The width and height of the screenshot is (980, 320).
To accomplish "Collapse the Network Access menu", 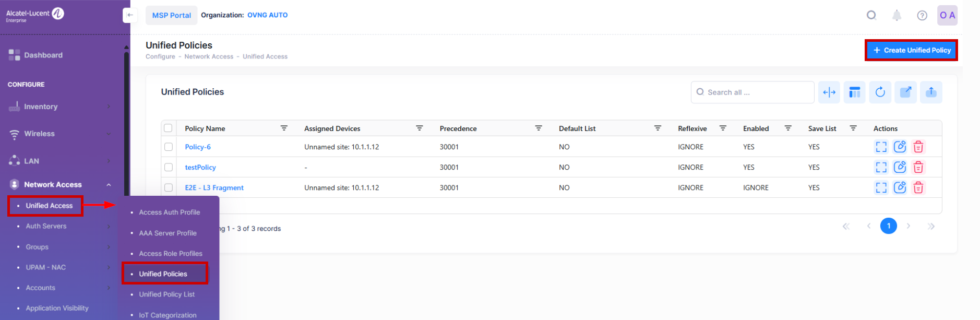I will tap(109, 185).
